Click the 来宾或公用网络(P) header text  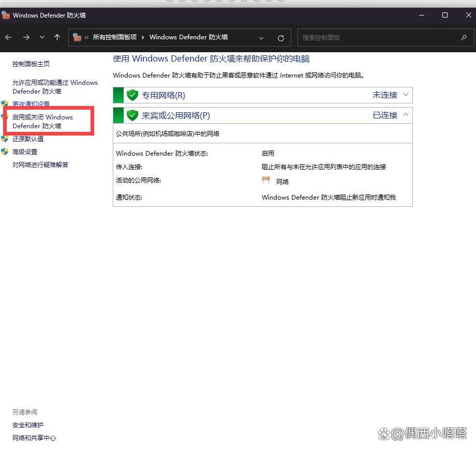176,116
